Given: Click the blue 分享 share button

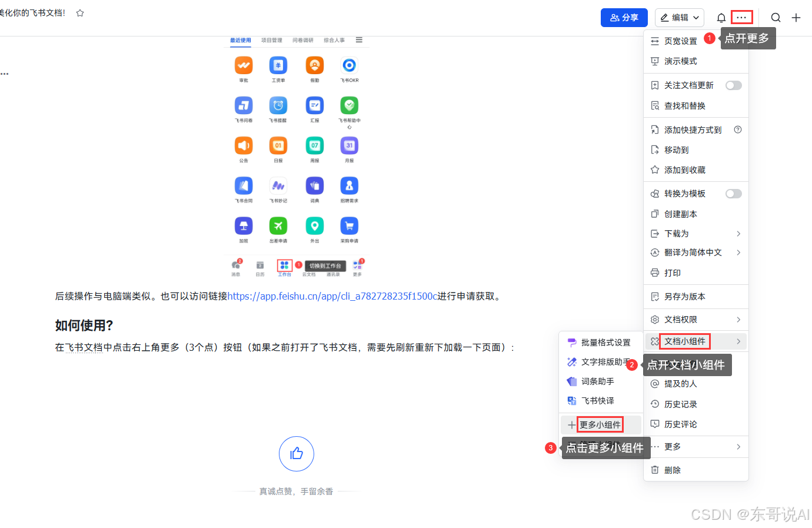Looking at the screenshot, I should coord(624,18).
